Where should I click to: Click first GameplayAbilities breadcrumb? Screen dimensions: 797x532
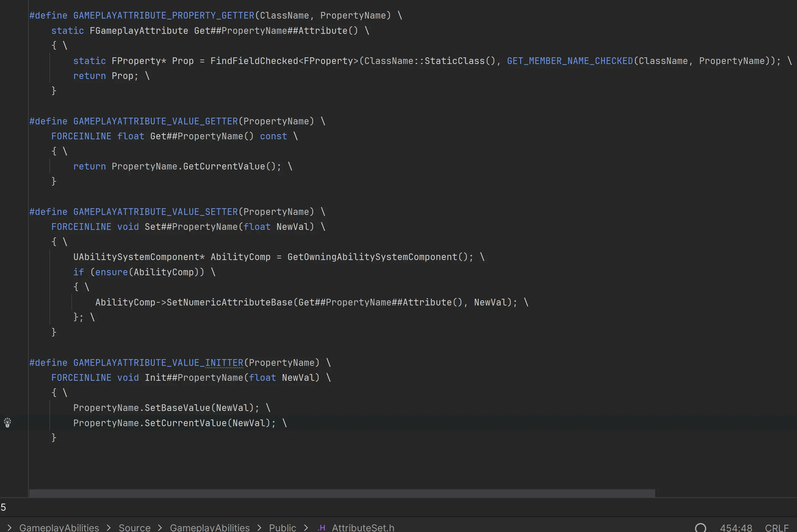[x=59, y=528]
